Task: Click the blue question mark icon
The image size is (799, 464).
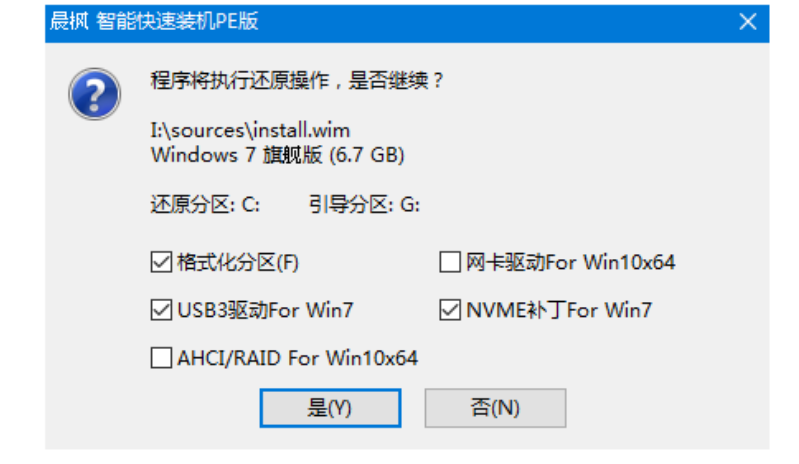Action: 95,94
